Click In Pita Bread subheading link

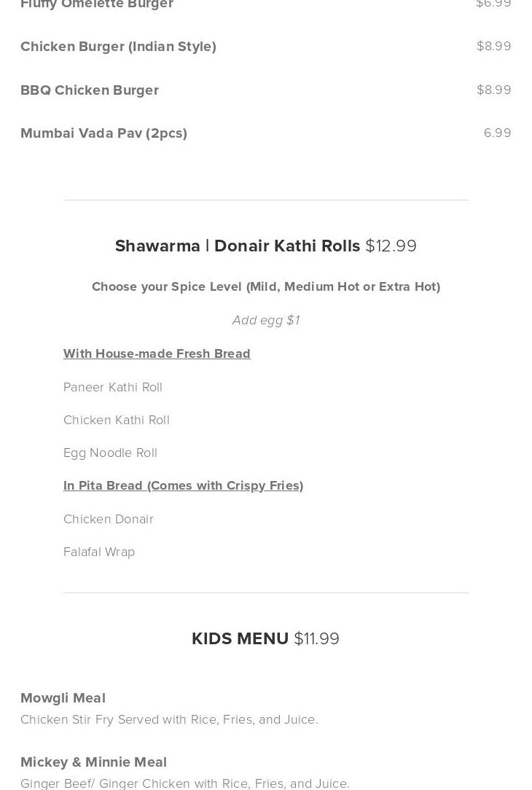click(183, 485)
